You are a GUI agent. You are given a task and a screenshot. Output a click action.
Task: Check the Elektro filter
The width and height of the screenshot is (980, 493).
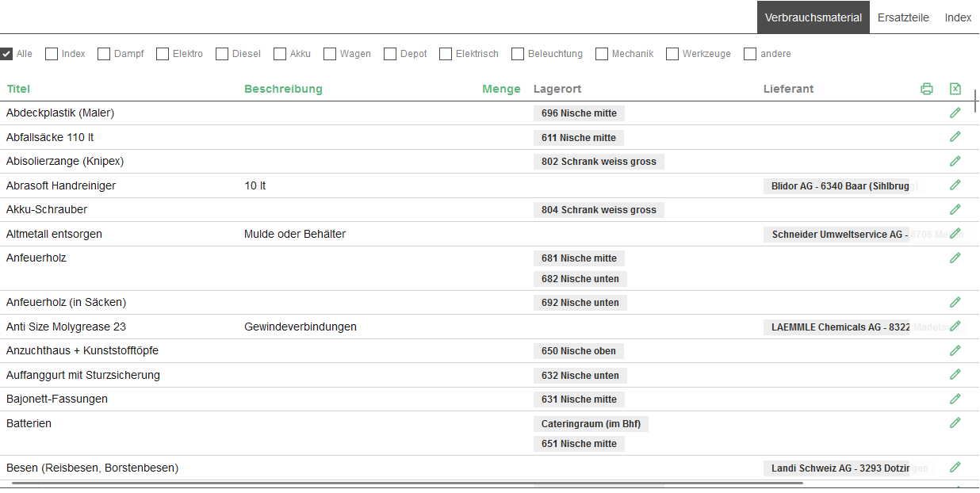point(163,54)
